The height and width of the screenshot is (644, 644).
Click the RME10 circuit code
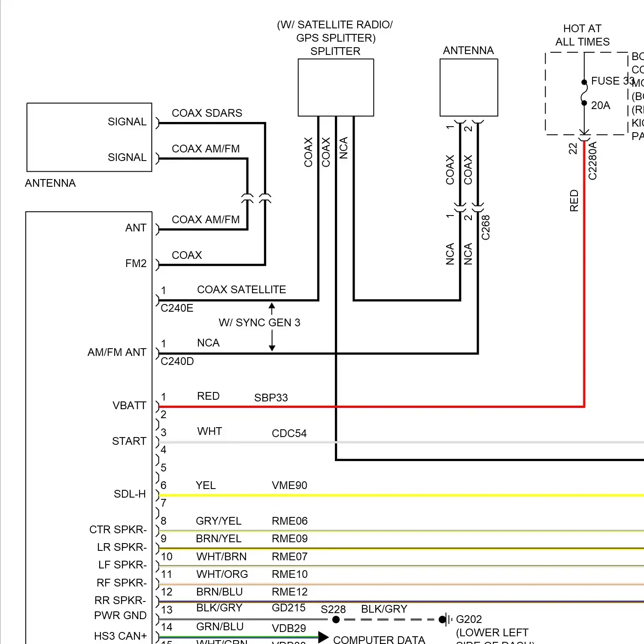[289, 574]
